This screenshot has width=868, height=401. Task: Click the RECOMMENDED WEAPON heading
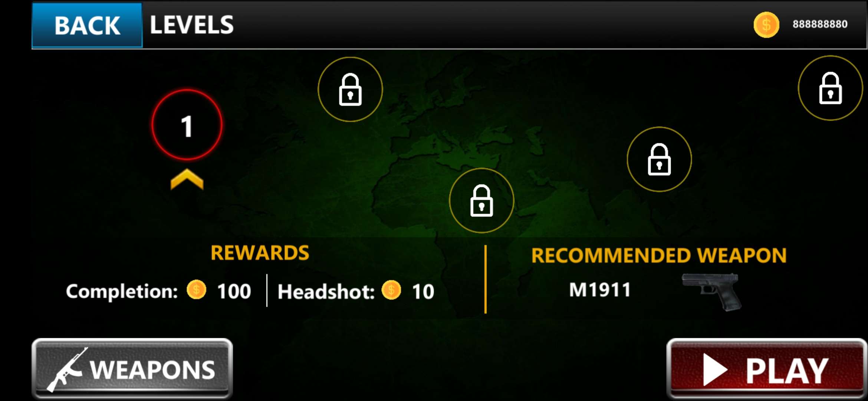(x=659, y=256)
